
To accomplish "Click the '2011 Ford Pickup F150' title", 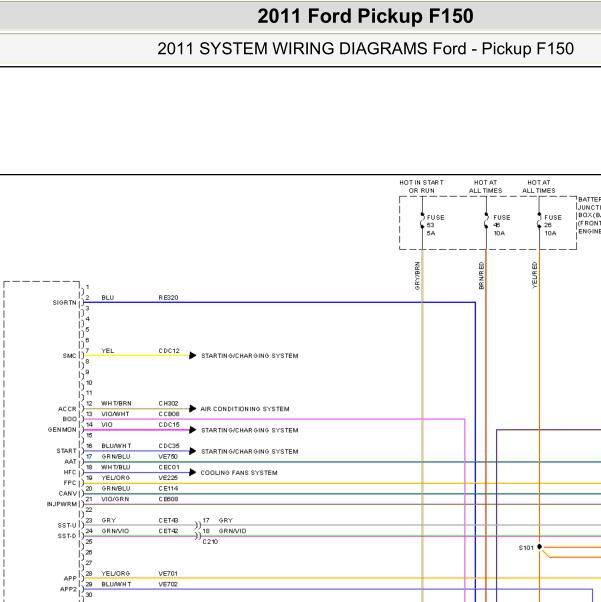I will coord(365,16).
